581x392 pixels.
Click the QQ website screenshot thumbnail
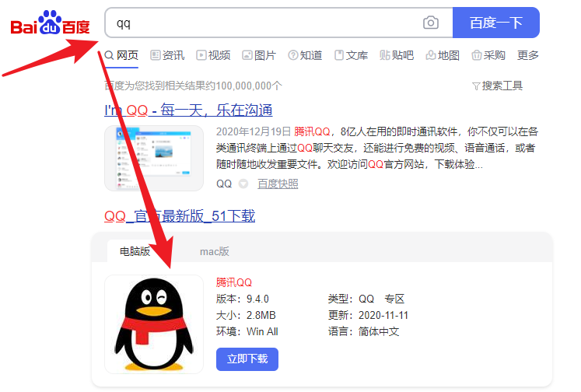154,158
